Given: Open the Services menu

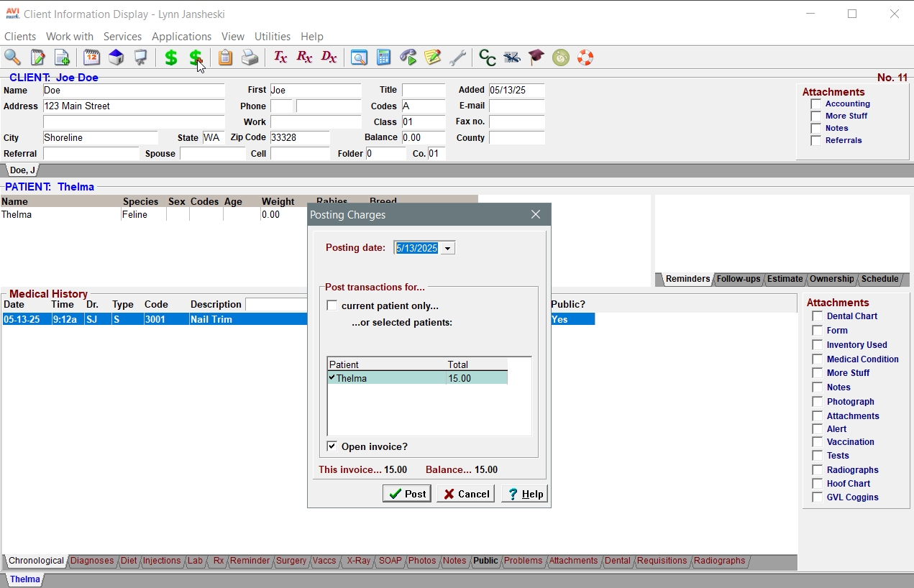Looking at the screenshot, I should [122, 36].
